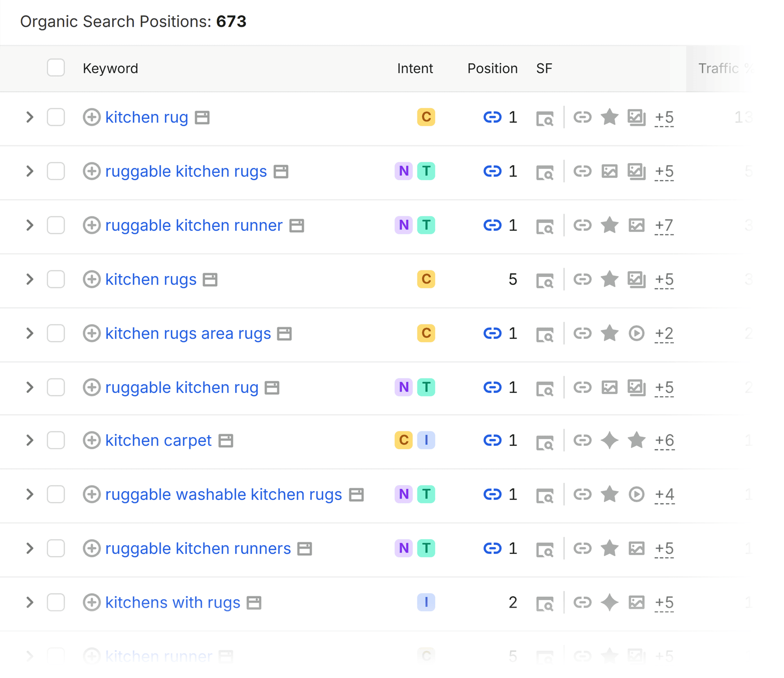Click the Informational intent badge for kitchens with rugs
This screenshot has height=678, width=784.
426,602
